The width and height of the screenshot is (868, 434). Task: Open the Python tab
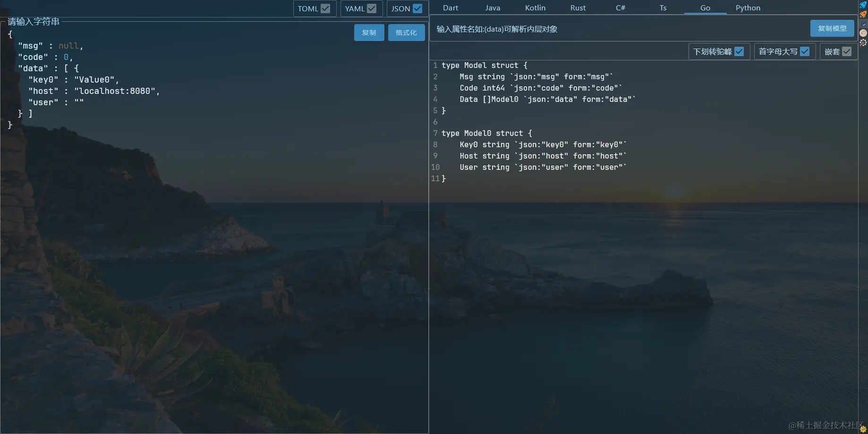[x=748, y=8]
